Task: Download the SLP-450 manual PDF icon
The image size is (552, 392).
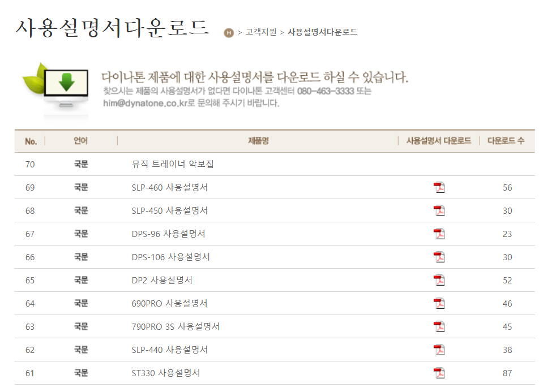Action: coord(439,211)
